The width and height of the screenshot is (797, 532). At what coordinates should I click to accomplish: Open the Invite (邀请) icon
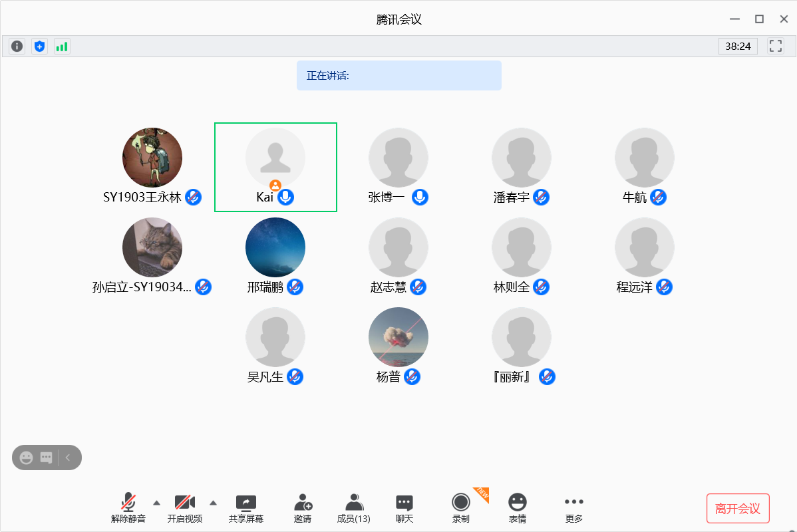tap(303, 508)
